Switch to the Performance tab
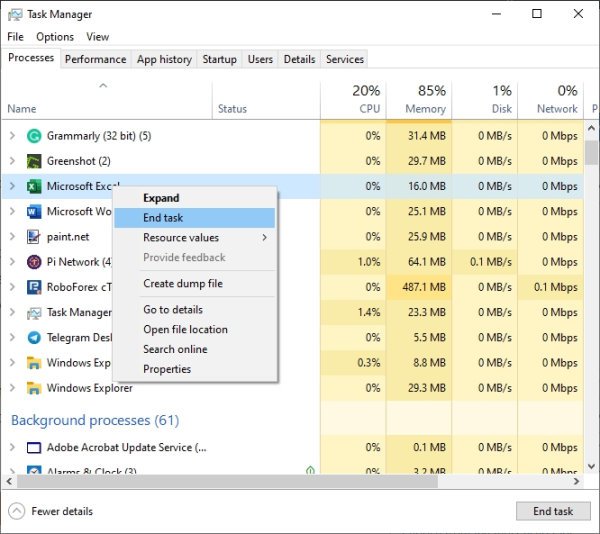The image size is (600, 534). pyautogui.click(x=95, y=59)
